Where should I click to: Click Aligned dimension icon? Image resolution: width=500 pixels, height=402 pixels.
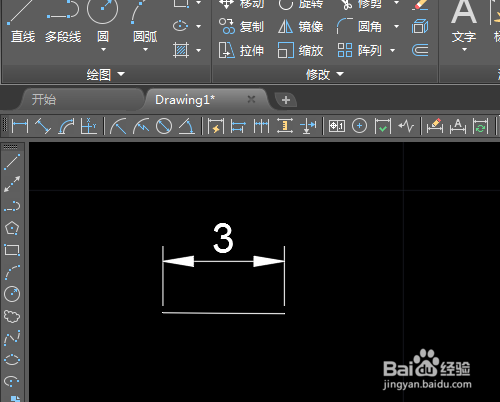tap(43, 127)
